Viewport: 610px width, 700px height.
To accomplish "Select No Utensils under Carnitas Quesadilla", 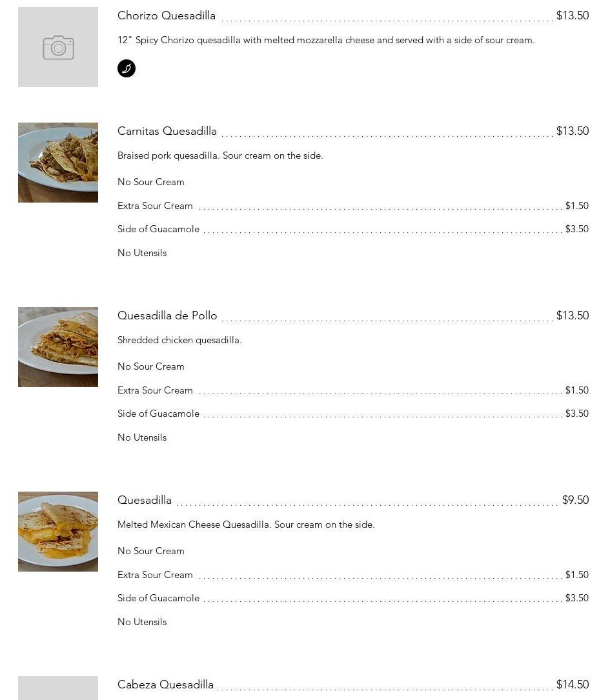I will (142, 253).
